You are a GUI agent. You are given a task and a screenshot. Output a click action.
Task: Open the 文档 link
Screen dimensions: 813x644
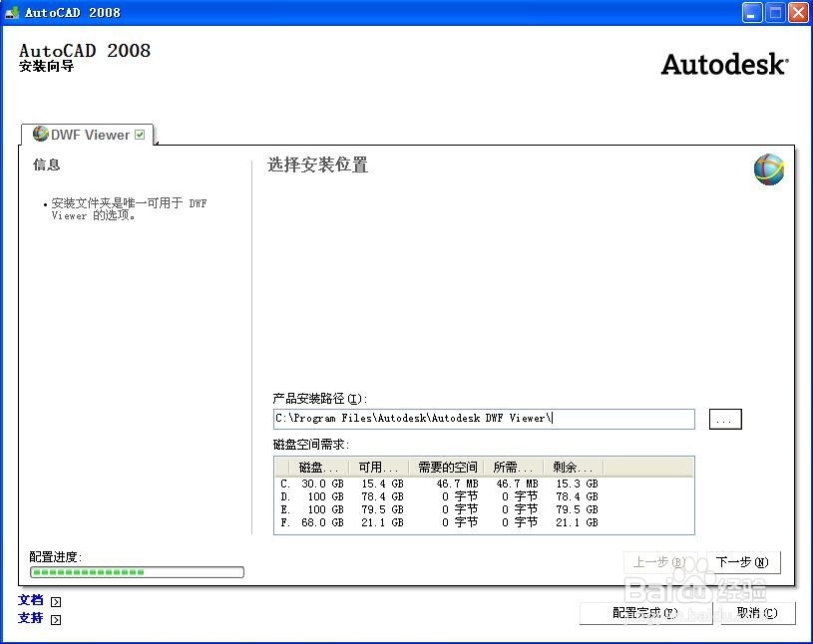coord(31,600)
